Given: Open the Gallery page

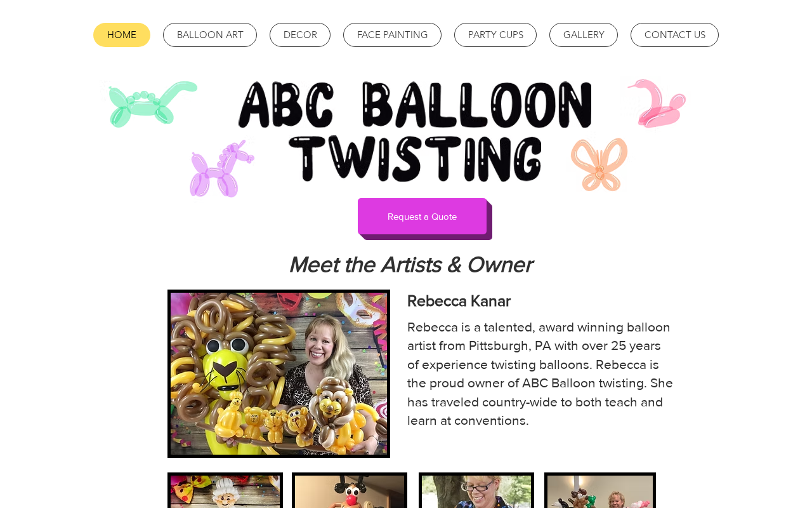Looking at the screenshot, I should point(584,35).
